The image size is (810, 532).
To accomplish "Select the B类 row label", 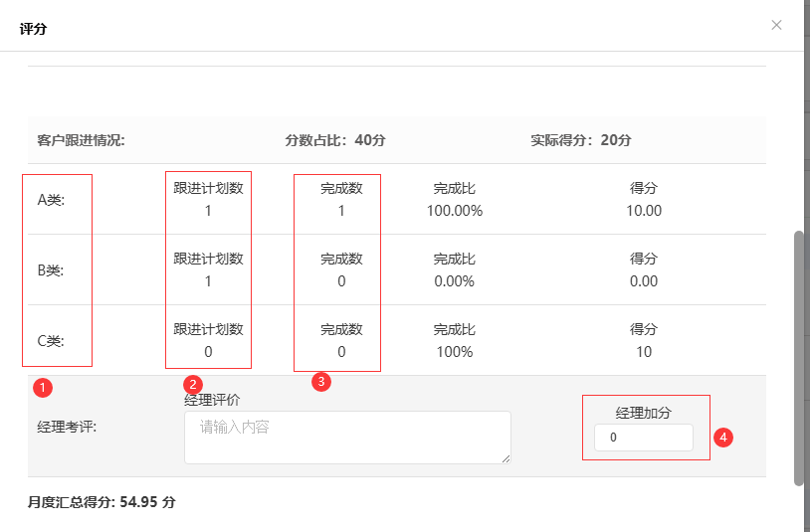I will point(51,270).
